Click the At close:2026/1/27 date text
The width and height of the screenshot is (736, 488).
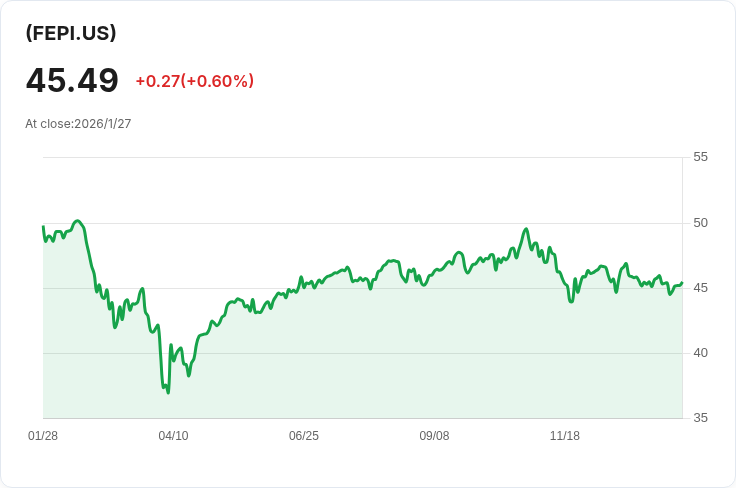coord(78,124)
